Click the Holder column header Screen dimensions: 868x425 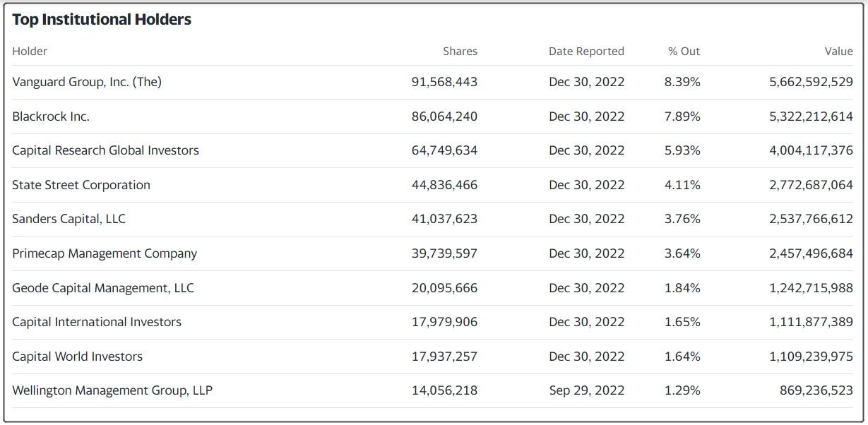[30, 51]
